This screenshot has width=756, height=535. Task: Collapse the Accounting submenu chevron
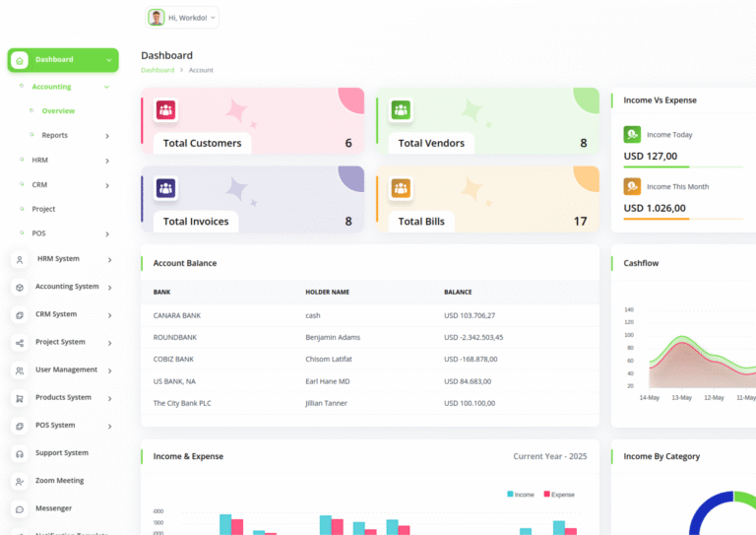(106, 87)
